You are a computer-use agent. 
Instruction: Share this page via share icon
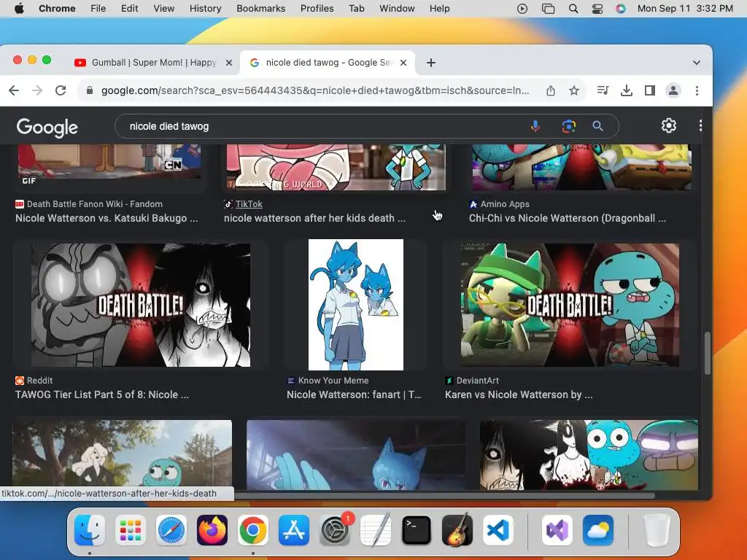click(551, 90)
